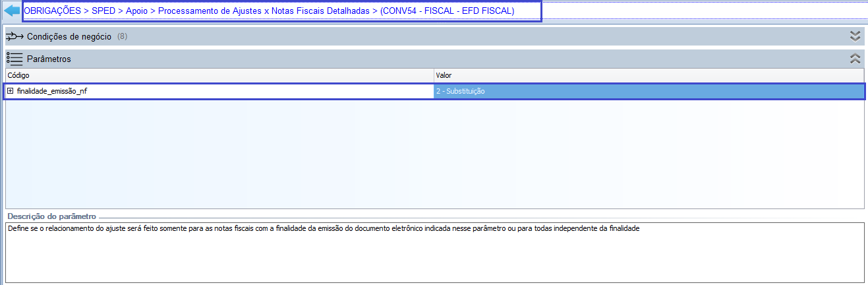This screenshot has width=868, height=285.
Task: Click the Parâmetros list icon
Action: tap(15, 59)
